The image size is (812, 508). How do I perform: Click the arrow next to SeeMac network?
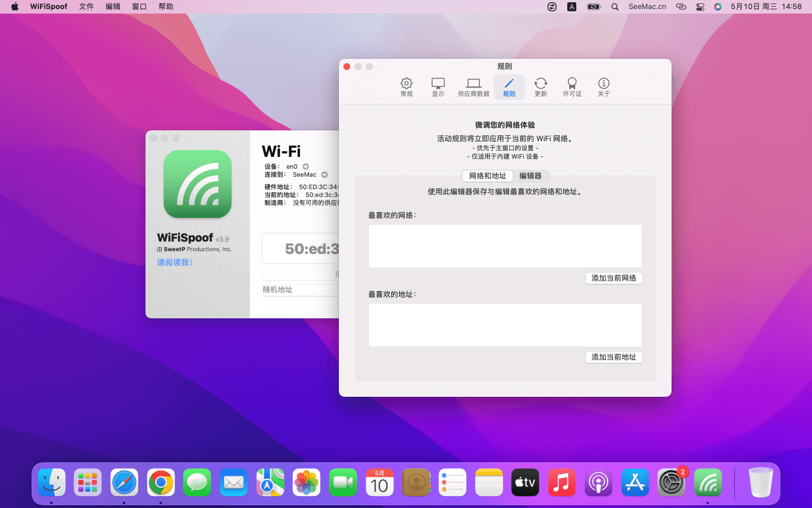(324, 175)
